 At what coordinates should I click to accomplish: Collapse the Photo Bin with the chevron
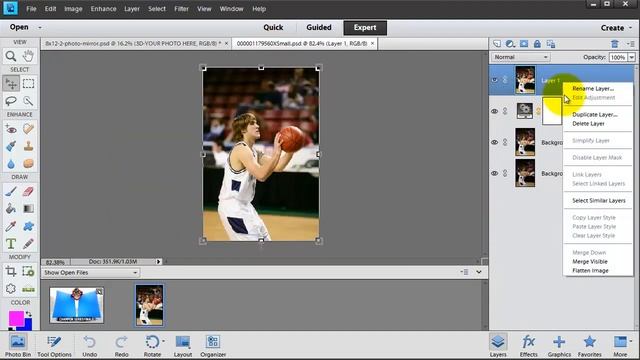tap(479, 272)
